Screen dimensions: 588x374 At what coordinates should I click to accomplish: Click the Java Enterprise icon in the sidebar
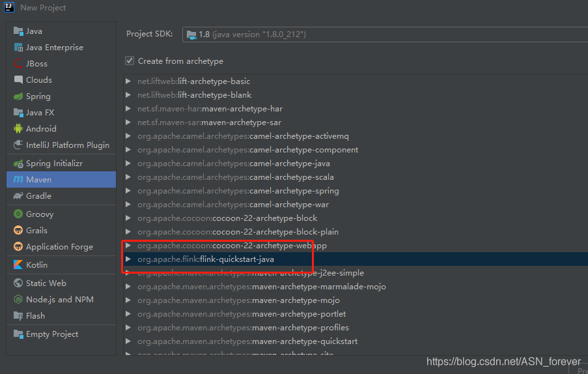pos(18,48)
